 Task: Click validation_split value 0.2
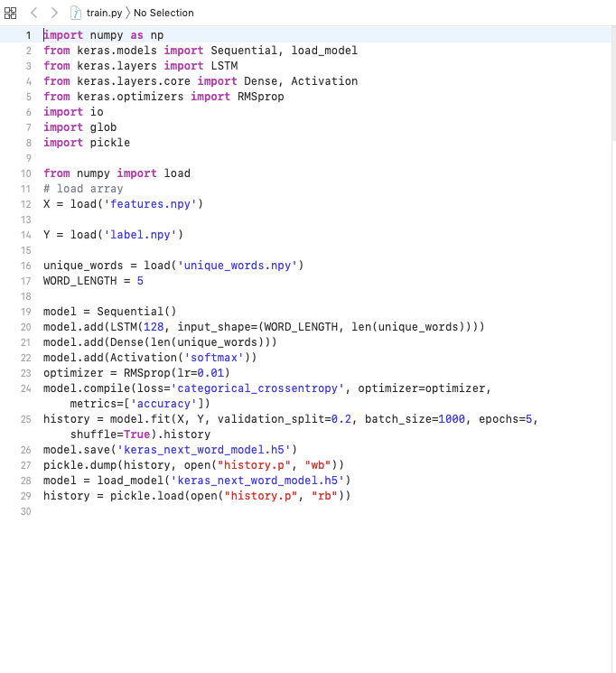[341, 419]
